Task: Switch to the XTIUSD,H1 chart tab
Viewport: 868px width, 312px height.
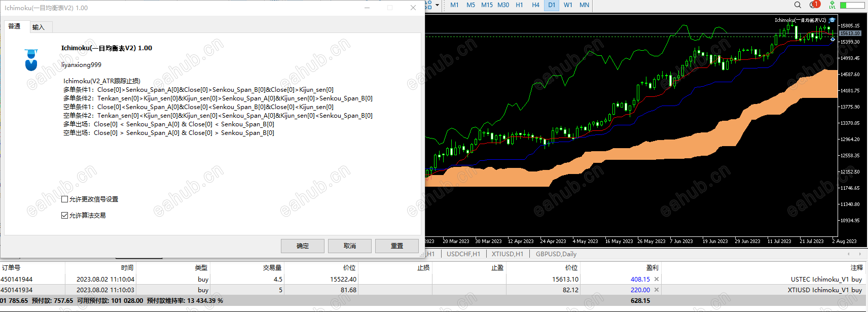Action: click(508, 254)
